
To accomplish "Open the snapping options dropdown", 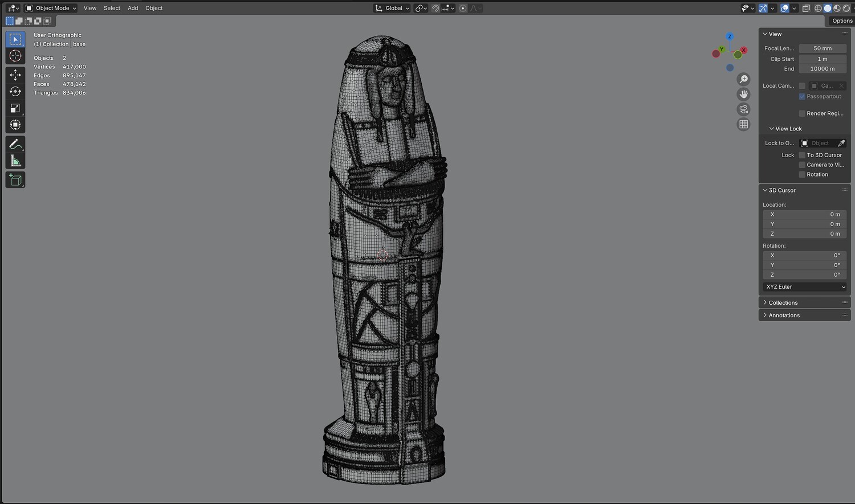I will point(449,8).
